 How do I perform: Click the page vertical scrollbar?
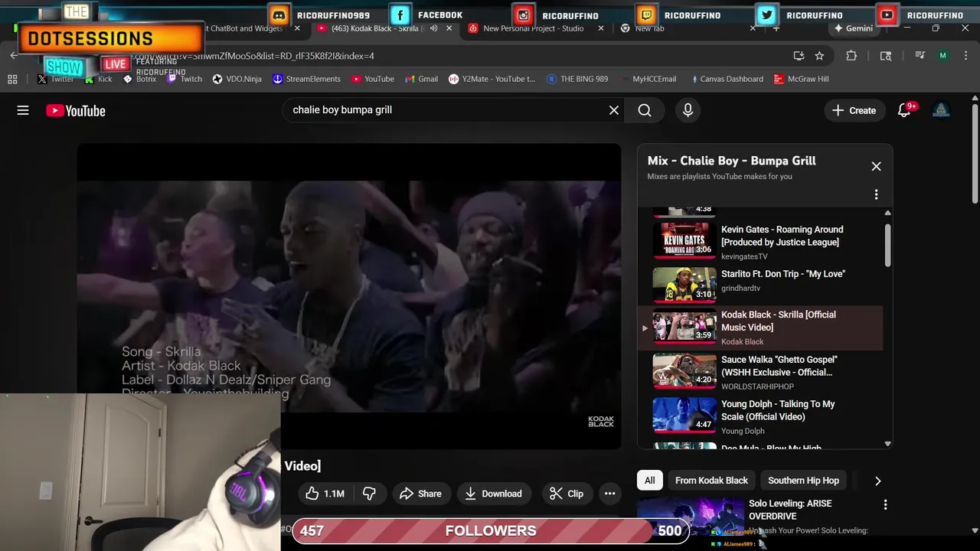tap(975, 153)
